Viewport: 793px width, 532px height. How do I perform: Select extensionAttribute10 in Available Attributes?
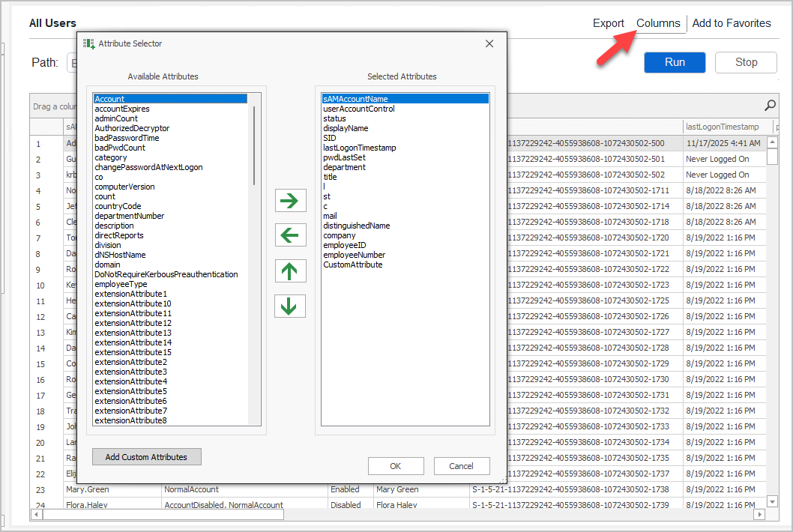click(x=133, y=303)
